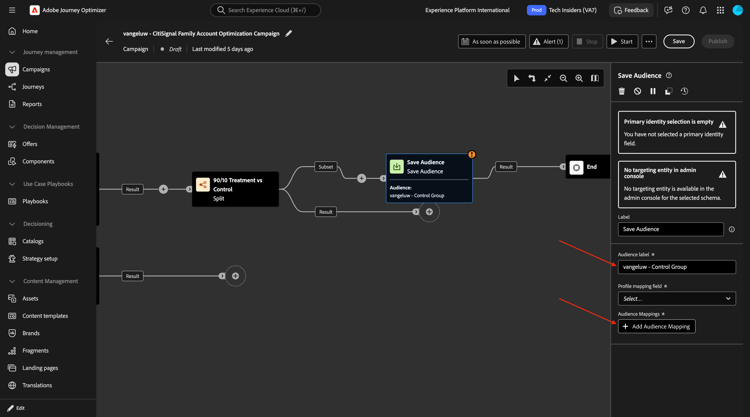Image resolution: width=750 pixels, height=417 pixels.
Task: Click the No targeting entity warning
Action: tap(677, 184)
